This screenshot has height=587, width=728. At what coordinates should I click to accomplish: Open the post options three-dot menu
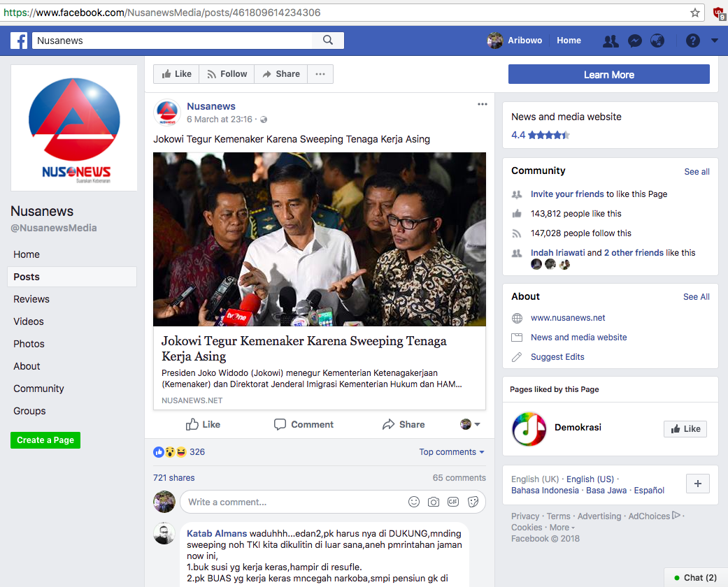coord(483,104)
